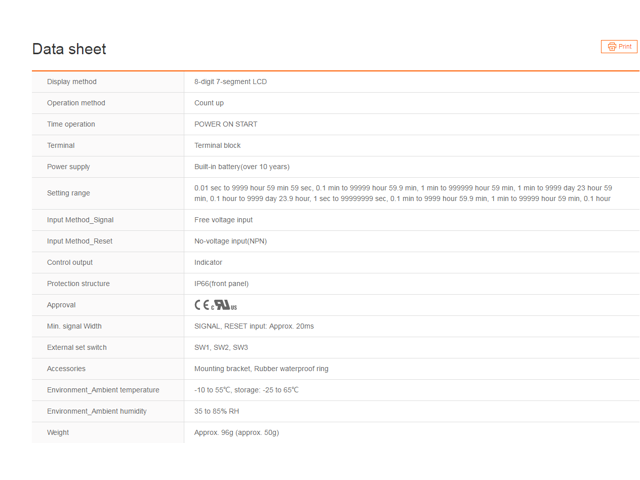
Task: Click the Setting range label
Action: 68,193
